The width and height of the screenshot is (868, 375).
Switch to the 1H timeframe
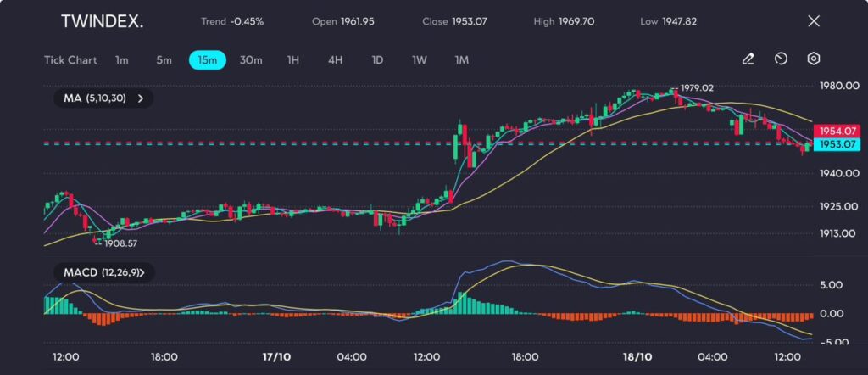(293, 60)
